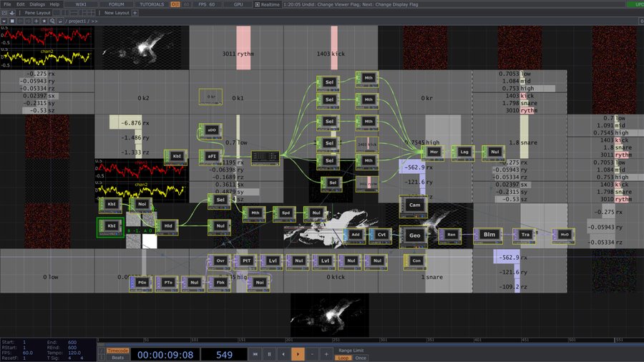The width and height of the screenshot is (644, 362).
Task: Switch timeline display to Beats
Action: point(118,358)
